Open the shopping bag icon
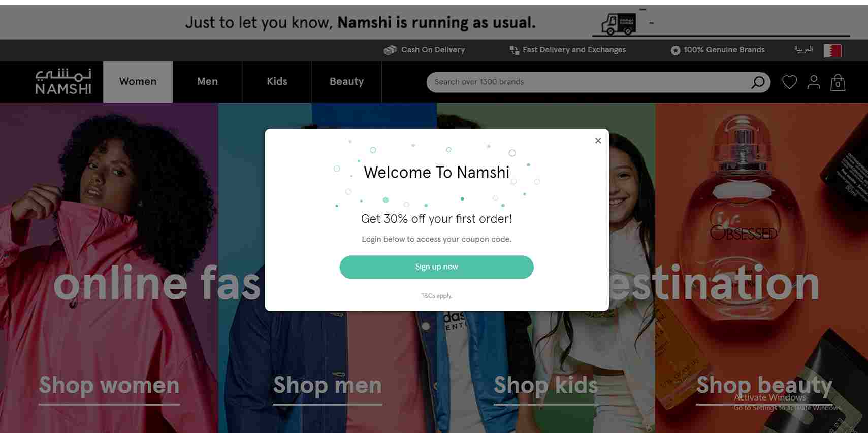 tap(838, 82)
